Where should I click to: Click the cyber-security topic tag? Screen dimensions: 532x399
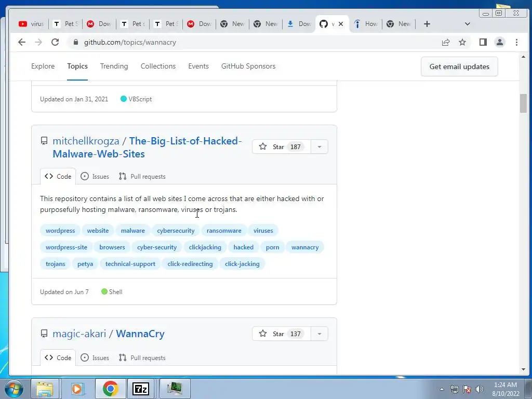[157, 247]
